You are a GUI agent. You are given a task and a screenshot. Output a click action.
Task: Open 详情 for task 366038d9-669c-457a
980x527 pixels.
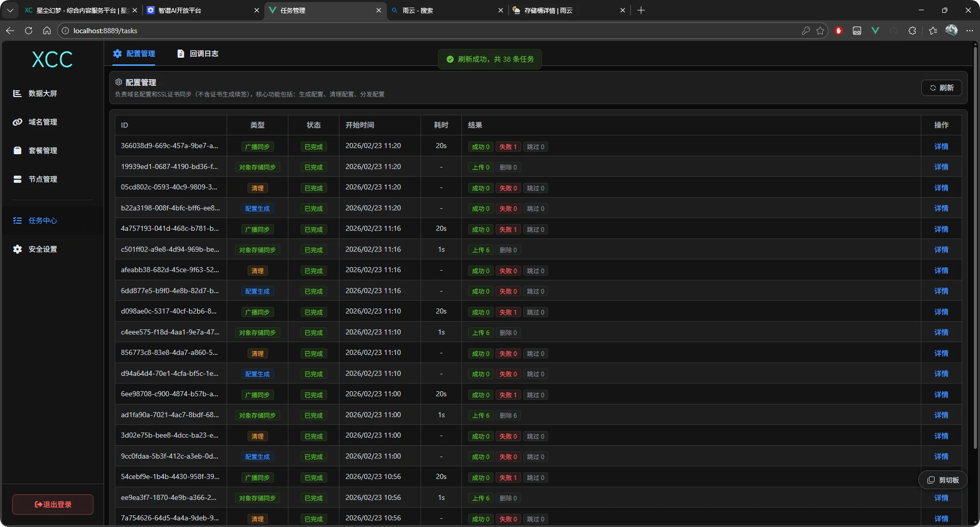[941, 147]
